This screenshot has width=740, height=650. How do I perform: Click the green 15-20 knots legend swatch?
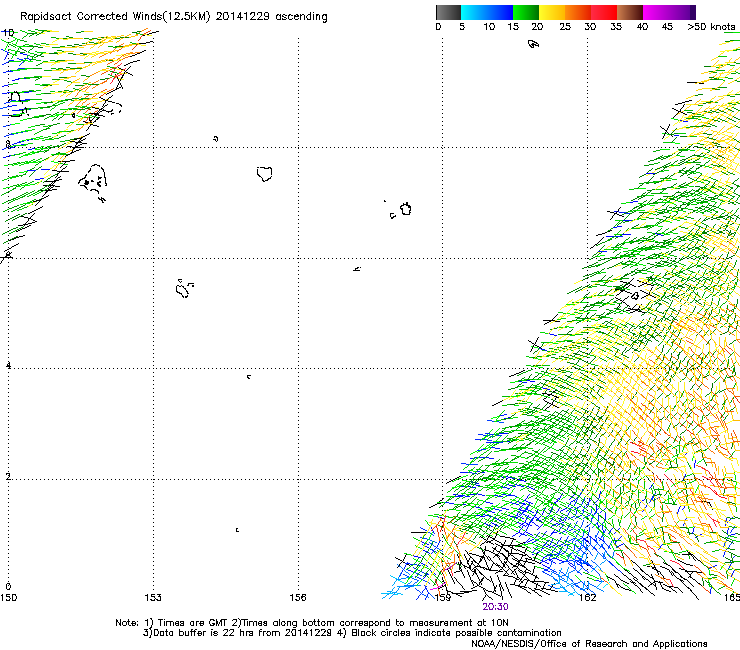[x=526, y=12]
